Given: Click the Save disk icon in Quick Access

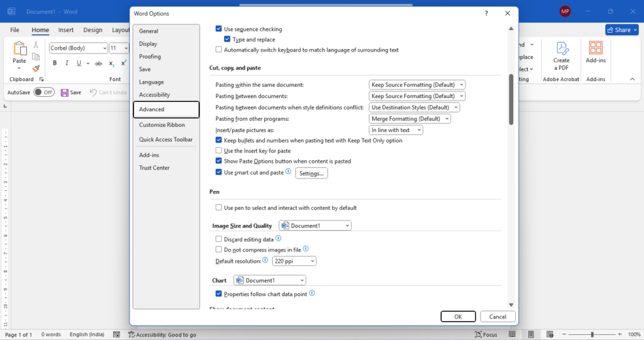Looking at the screenshot, I should point(65,93).
